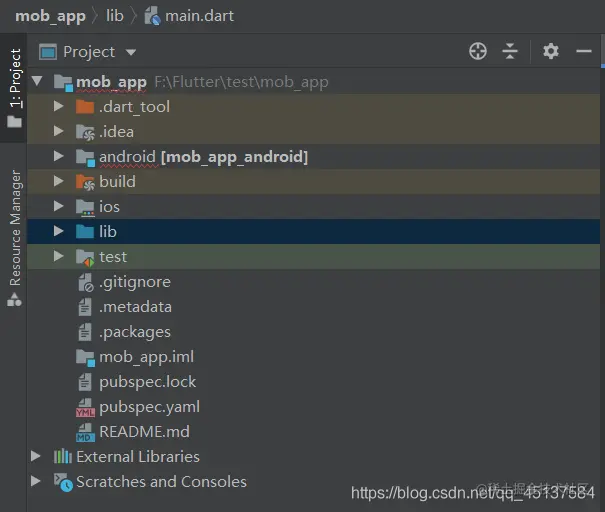Click the pubspec.yaml YML icon
This screenshot has width=605, height=512.
pos(85,407)
